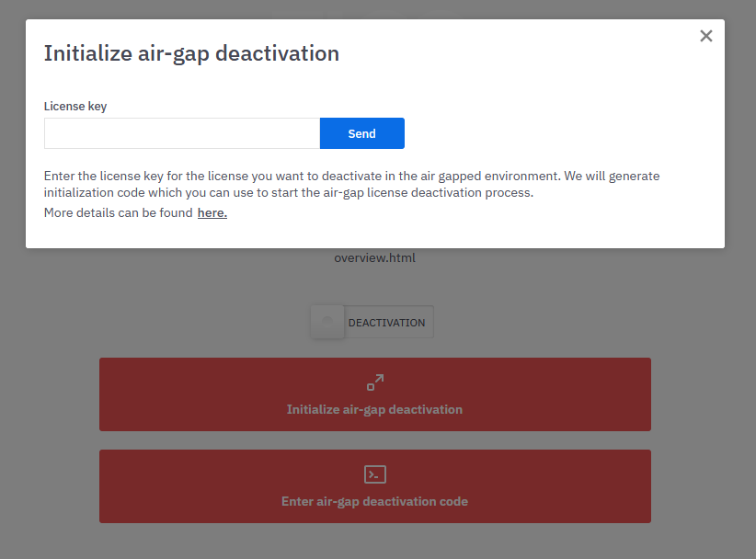Click the License key field label
Image resolution: width=756 pixels, height=559 pixels.
(x=75, y=106)
